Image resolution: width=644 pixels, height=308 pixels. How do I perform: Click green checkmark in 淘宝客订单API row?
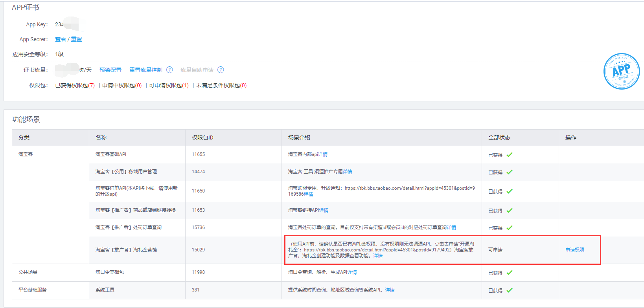click(510, 191)
